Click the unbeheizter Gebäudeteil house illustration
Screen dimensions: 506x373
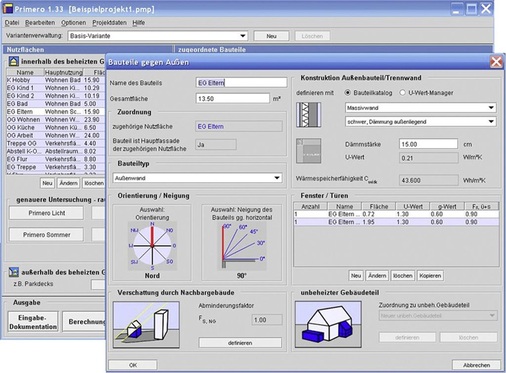click(x=328, y=324)
